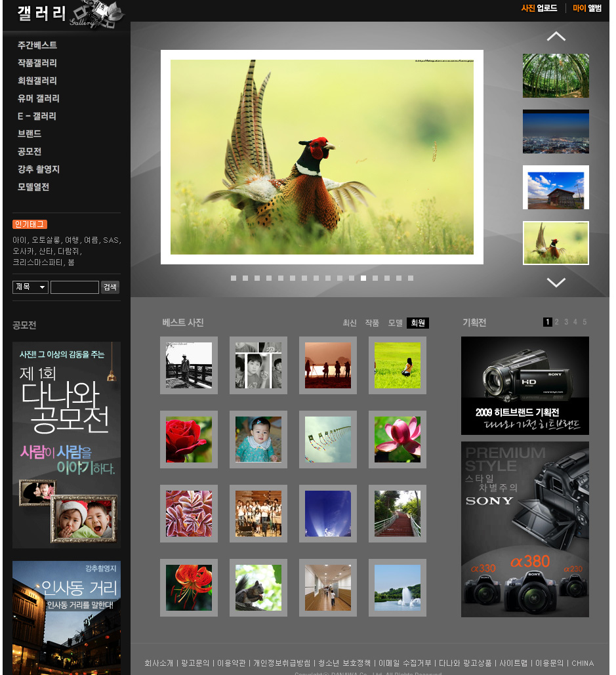This screenshot has width=616, height=675.
Task: Open the 제목 search type dropdown
Action: 30,287
